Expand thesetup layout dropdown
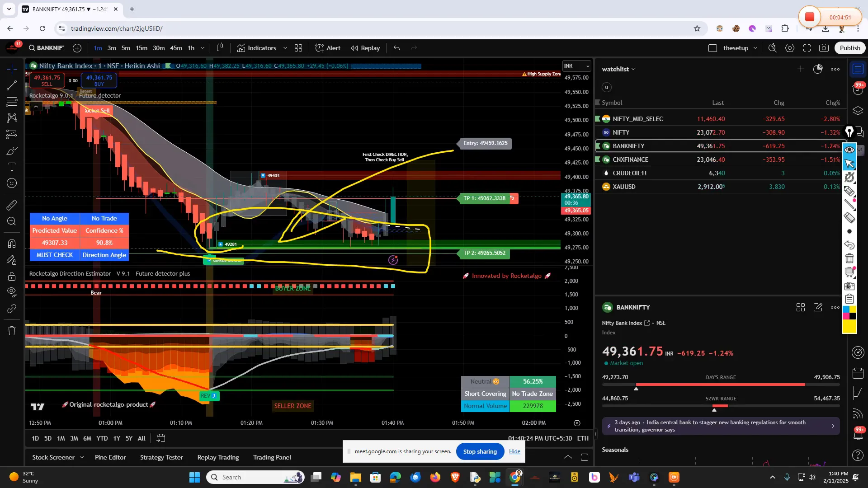The image size is (868, 488). (x=755, y=48)
